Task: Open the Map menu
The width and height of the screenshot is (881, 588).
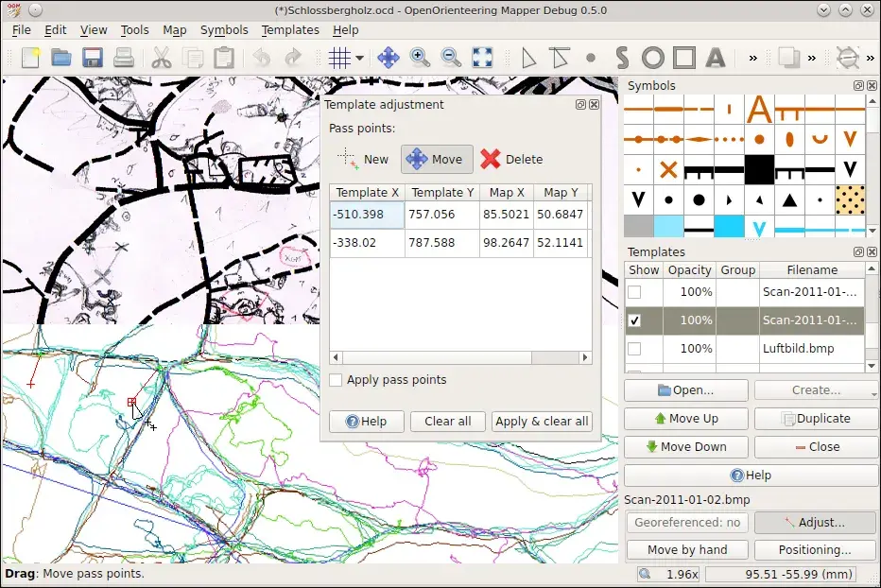Action: pos(174,30)
